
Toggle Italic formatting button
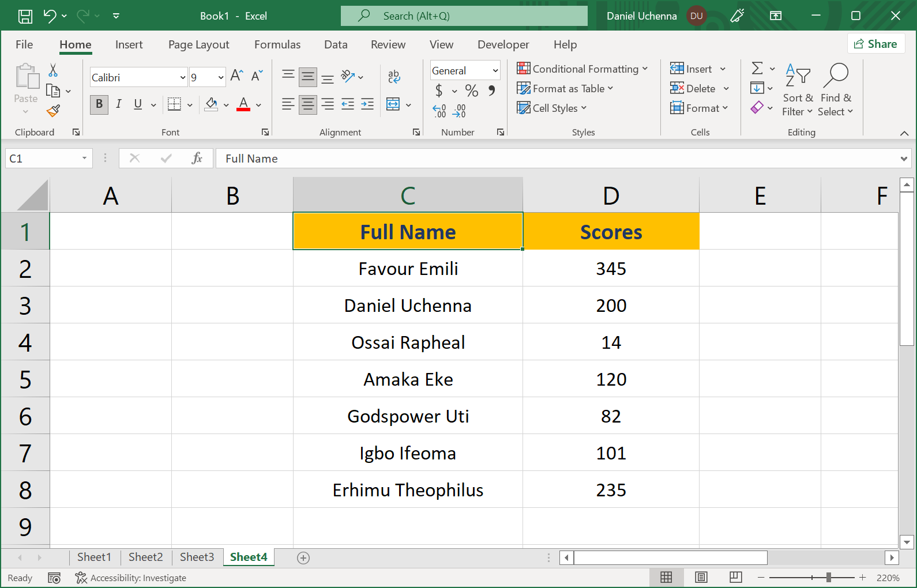point(119,104)
